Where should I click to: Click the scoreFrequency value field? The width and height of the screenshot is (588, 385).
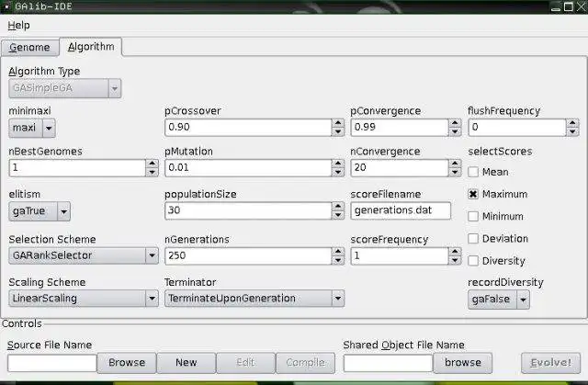pos(400,255)
